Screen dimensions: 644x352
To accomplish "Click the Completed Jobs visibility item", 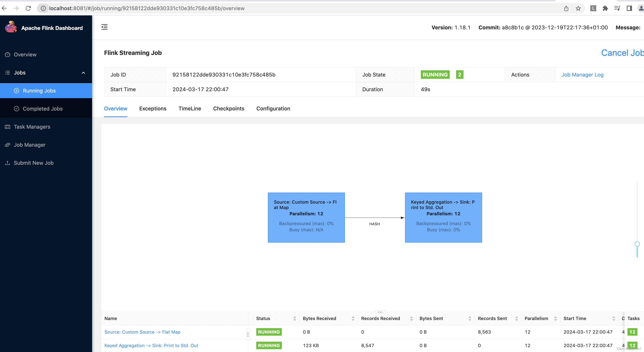I will [x=42, y=108].
